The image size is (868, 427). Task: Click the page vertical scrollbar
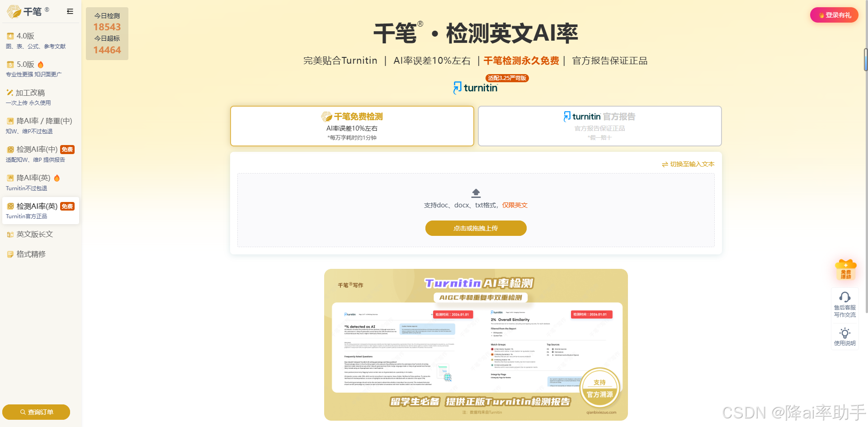point(866,60)
